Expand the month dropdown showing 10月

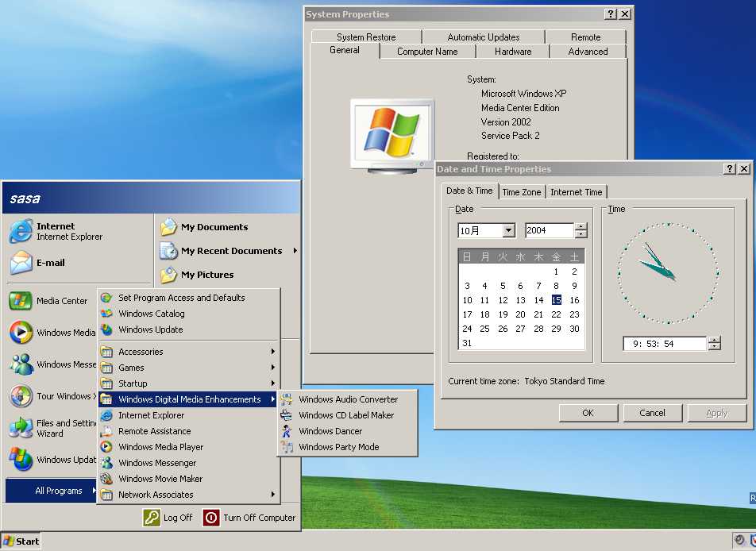(x=508, y=231)
